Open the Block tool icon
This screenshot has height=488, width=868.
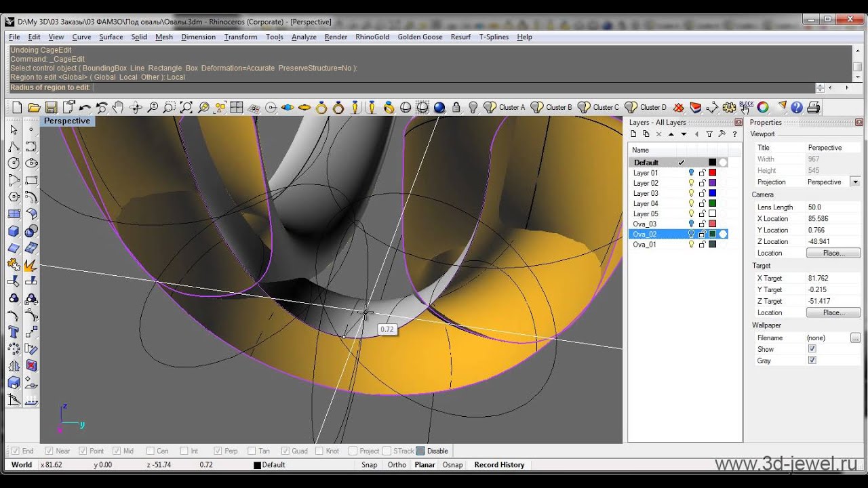tap(746, 107)
